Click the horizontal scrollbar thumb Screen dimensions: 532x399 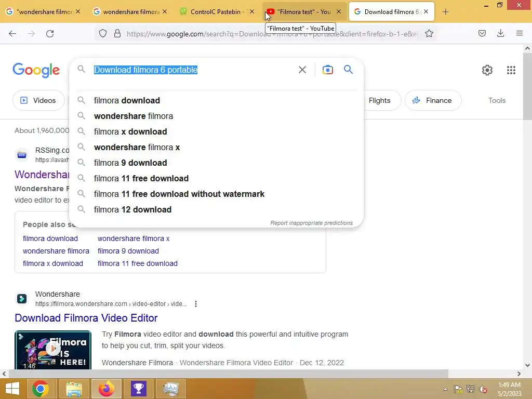point(228,374)
